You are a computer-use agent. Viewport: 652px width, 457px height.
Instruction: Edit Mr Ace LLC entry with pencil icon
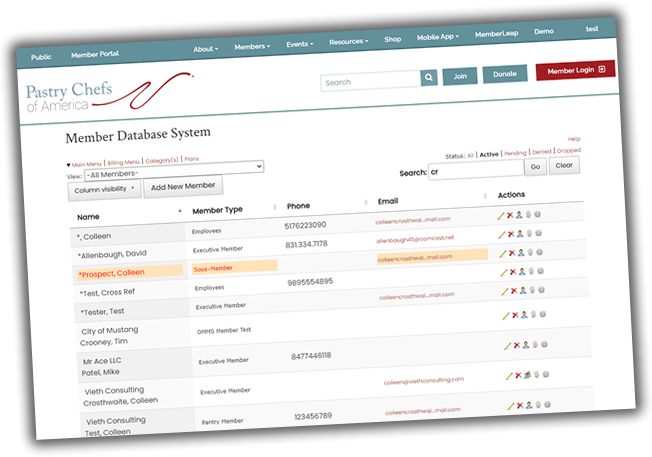(x=508, y=346)
